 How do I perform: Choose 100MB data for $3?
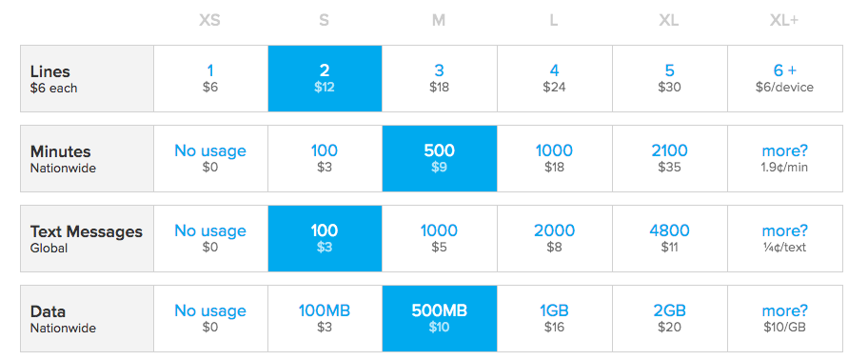pyautogui.click(x=325, y=318)
